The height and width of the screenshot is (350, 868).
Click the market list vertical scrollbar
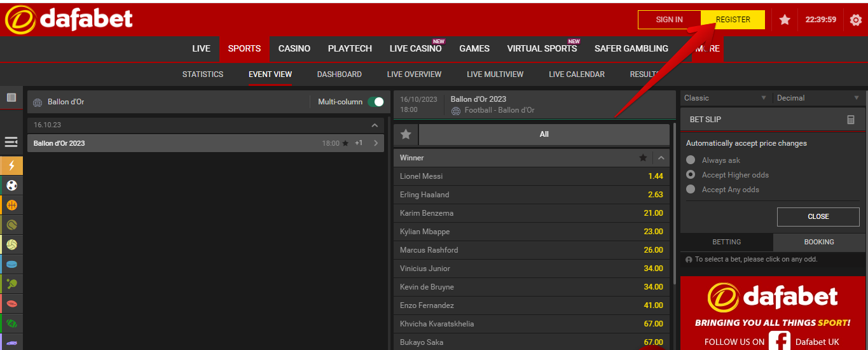tap(674, 204)
